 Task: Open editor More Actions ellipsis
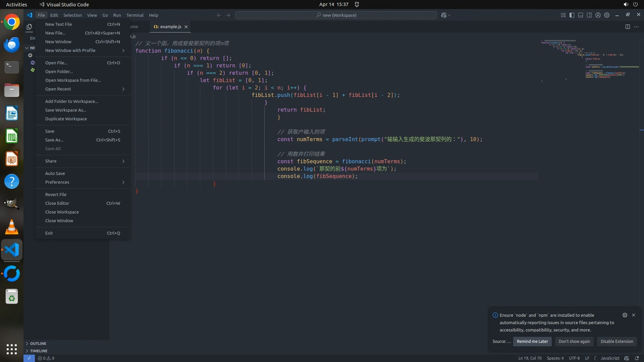[x=636, y=26]
